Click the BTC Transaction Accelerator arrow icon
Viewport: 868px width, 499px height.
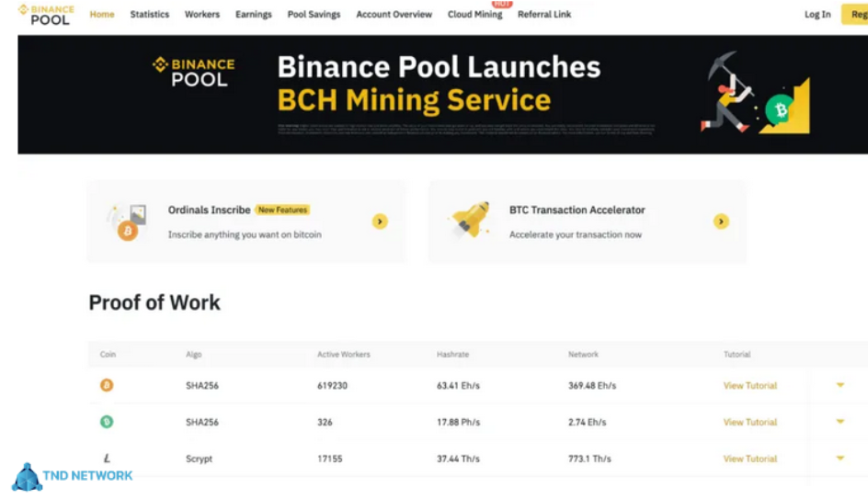click(x=721, y=221)
